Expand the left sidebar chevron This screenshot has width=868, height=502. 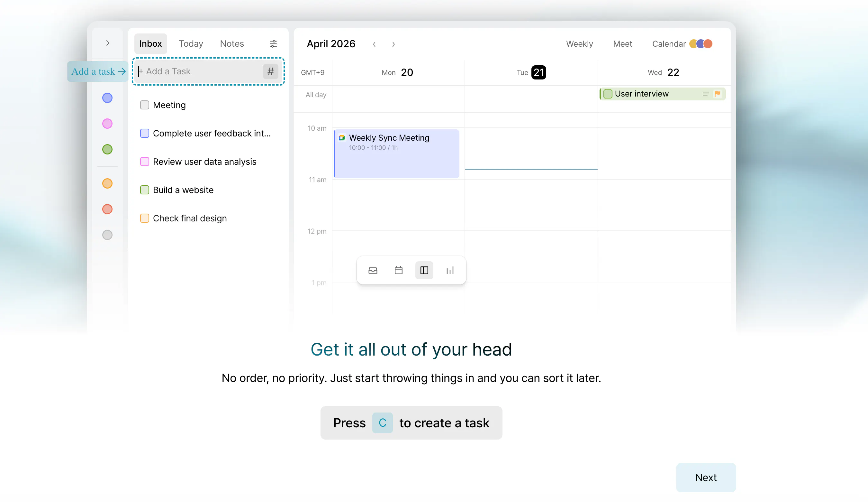(108, 43)
